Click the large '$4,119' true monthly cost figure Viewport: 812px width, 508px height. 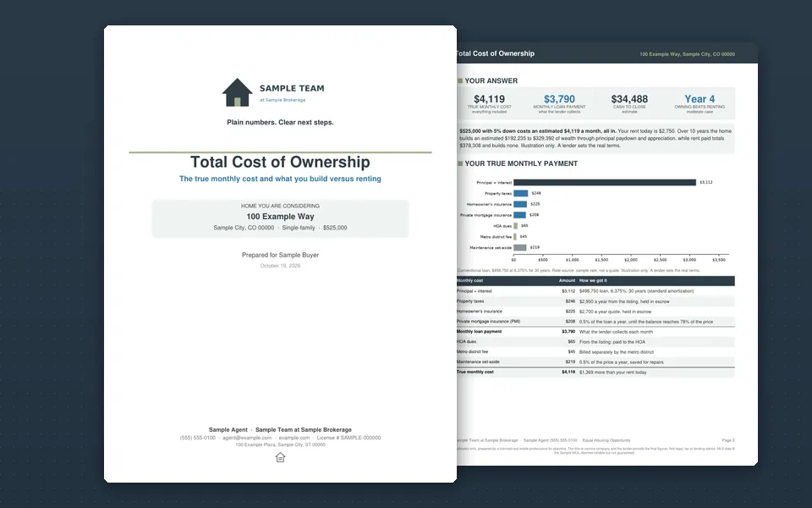tap(490, 99)
